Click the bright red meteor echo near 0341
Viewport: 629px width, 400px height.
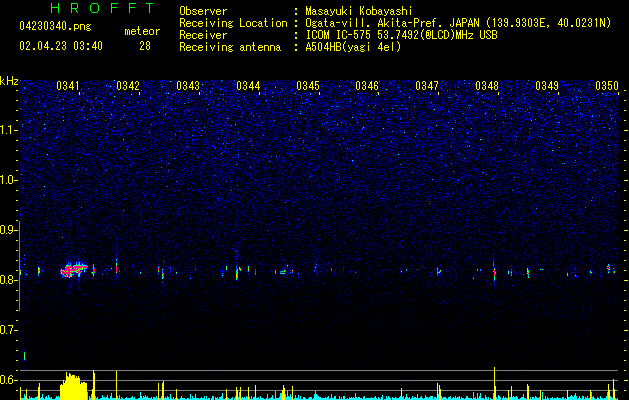pyautogui.click(x=73, y=270)
